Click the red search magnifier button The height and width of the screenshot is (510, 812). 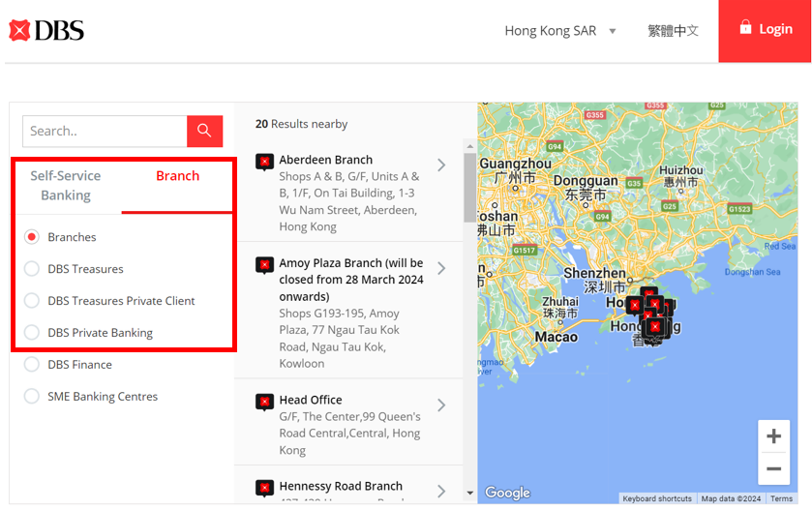(x=204, y=131)
